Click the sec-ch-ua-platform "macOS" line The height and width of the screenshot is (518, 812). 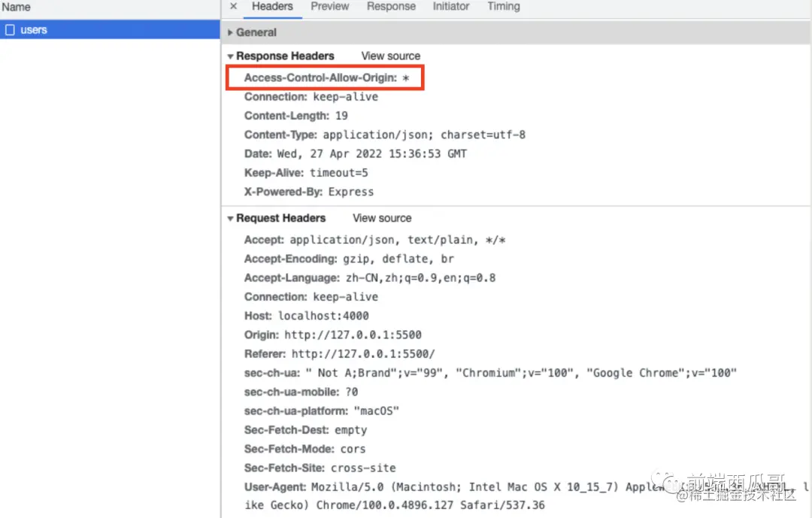pos(322,410)
